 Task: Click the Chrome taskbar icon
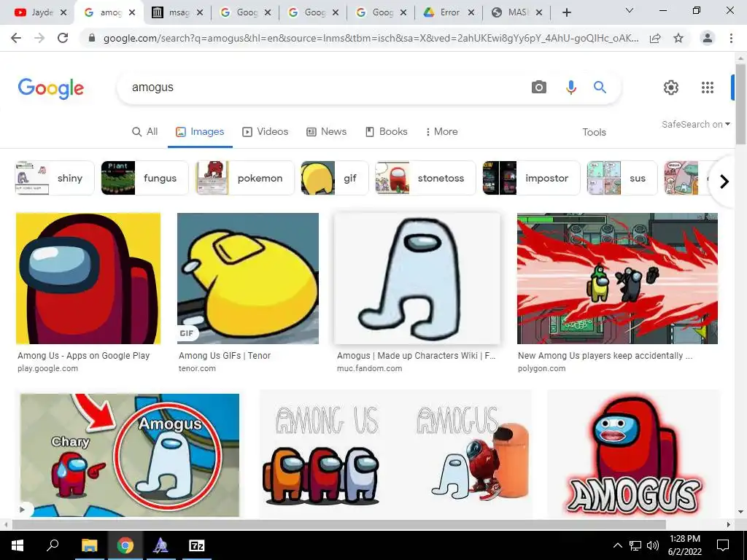[x=125, y=545]
